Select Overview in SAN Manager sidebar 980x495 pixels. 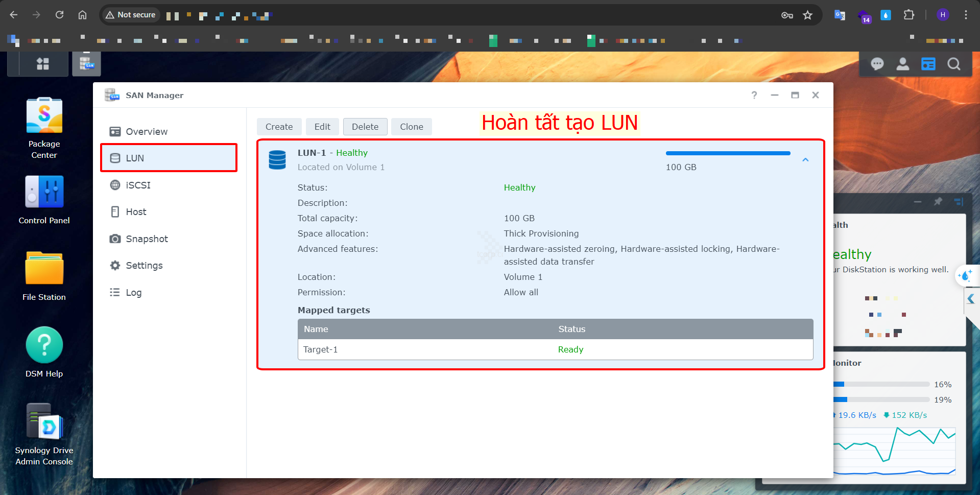tap(147, 132)
